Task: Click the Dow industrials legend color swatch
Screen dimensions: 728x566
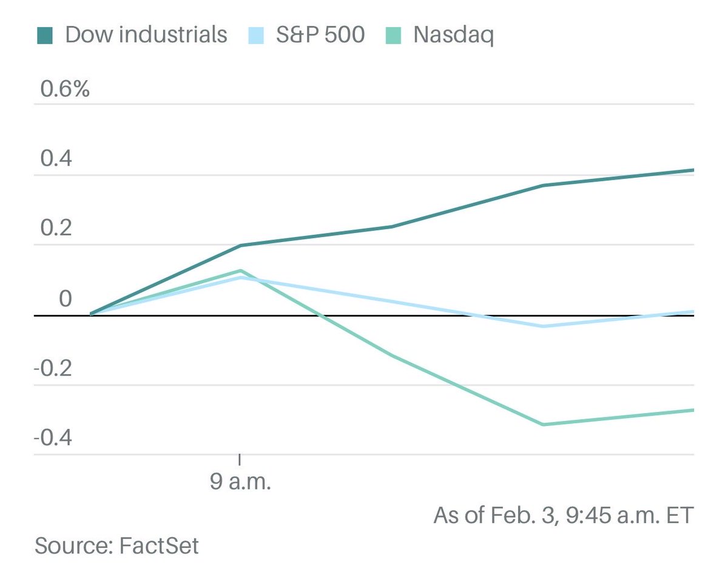Action: [45, 35]
